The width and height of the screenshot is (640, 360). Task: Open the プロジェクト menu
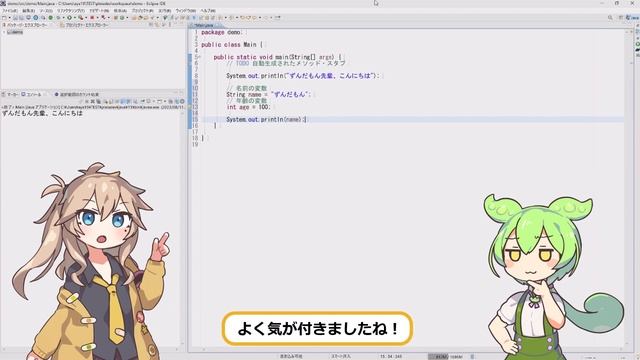tap(142, 11)
